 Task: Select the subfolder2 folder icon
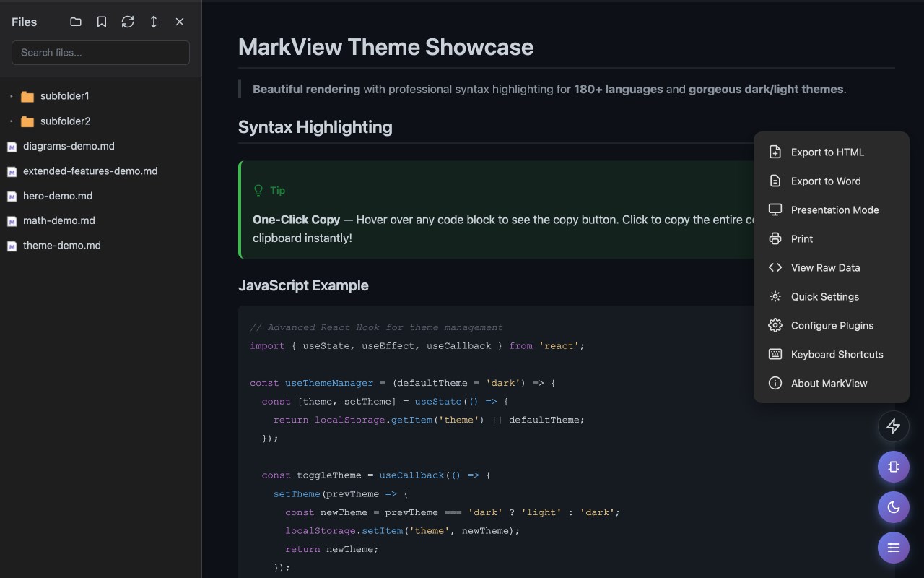(x=27, y=121)
